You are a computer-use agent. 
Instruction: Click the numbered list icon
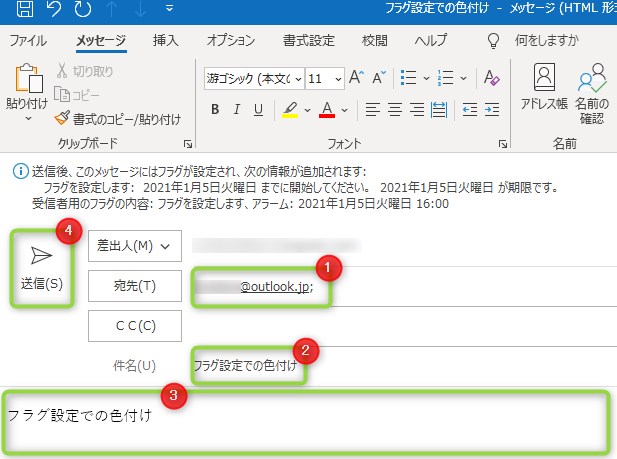445,78
